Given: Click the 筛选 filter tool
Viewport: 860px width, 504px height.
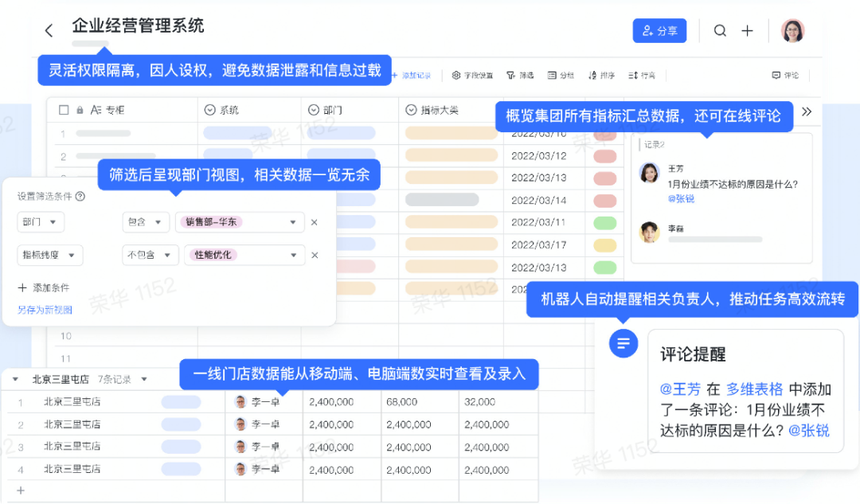Looking at the screenshot, I should tap(520, 76).
